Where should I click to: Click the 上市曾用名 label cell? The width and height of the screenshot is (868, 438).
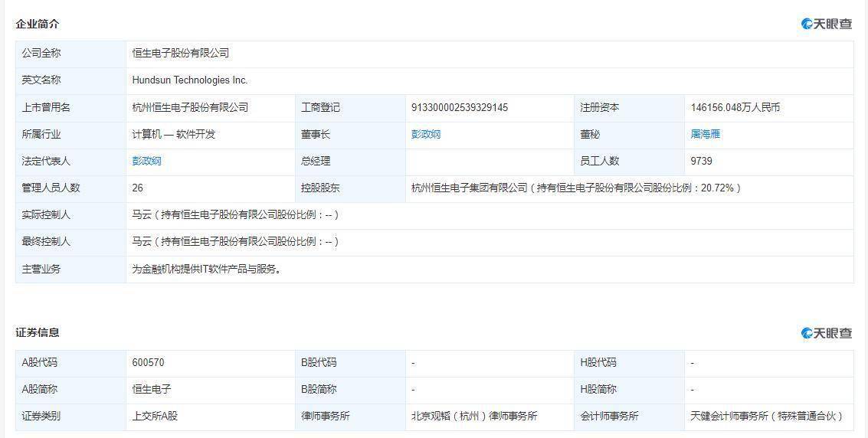click(70, 108)
